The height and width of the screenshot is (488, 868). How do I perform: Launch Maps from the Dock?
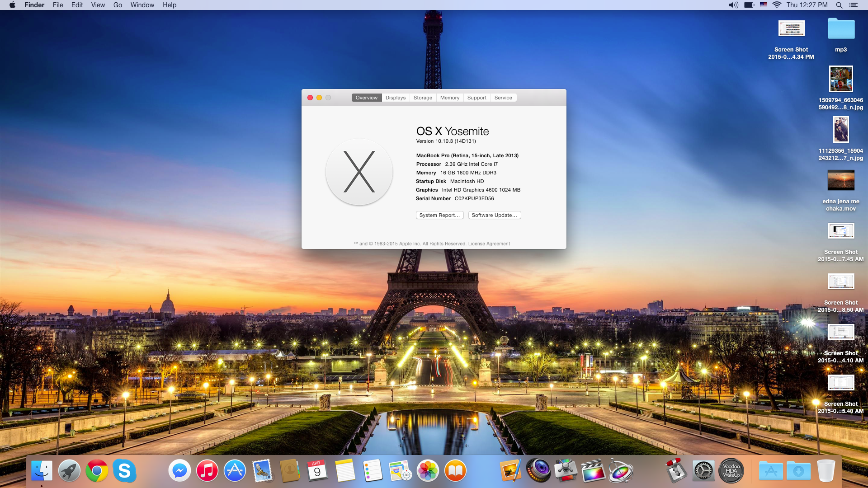click(x=400, y=471)
